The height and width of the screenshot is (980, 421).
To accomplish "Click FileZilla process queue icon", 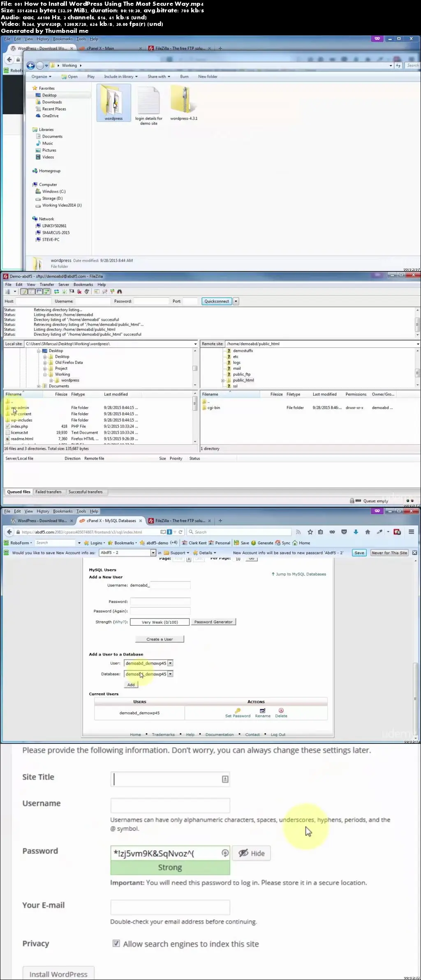I will click(64, 292).
